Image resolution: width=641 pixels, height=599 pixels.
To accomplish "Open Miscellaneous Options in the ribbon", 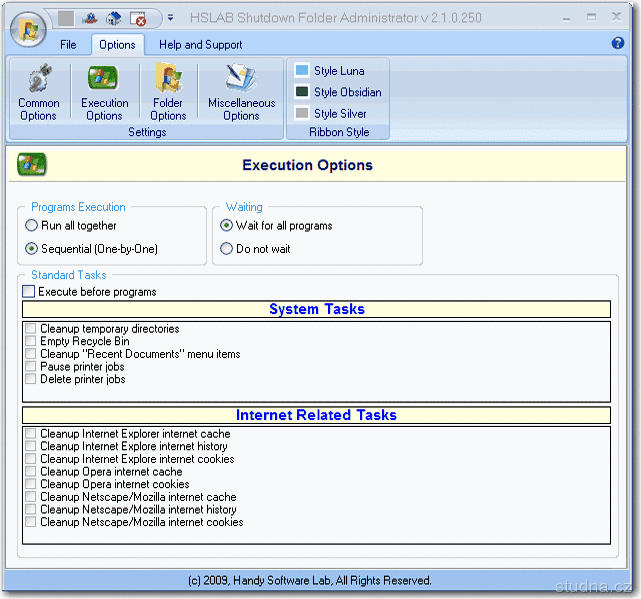I will coord(241,93).
